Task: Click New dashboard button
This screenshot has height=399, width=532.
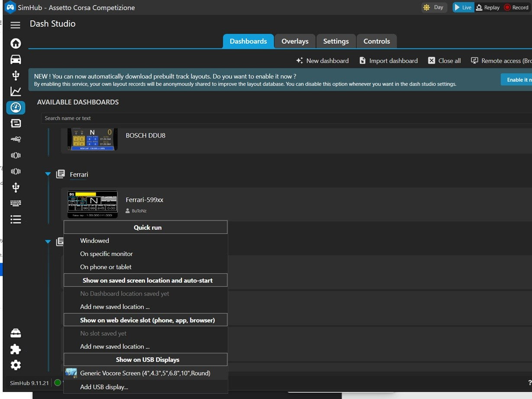Action: [322, 61]
